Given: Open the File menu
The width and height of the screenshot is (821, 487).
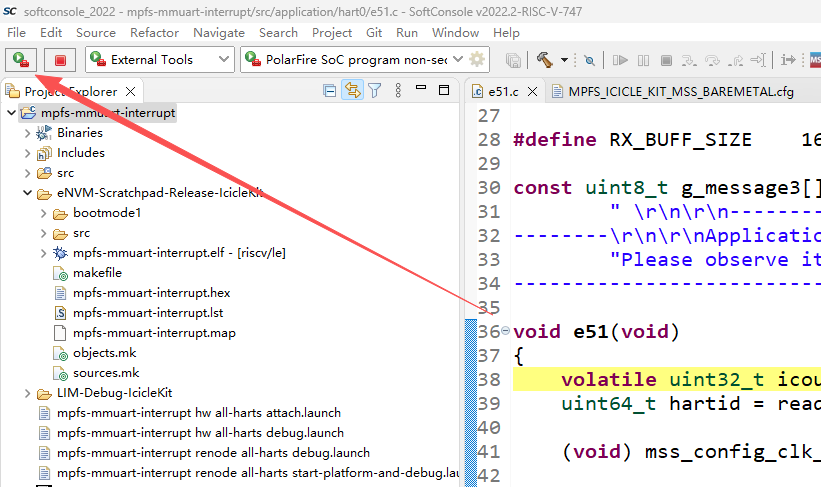Looking at the screenshot, I should [16, 32].
